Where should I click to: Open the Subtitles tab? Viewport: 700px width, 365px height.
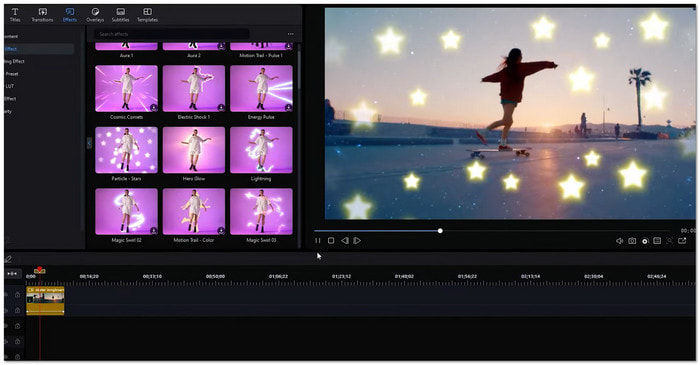tap(121, 15)
